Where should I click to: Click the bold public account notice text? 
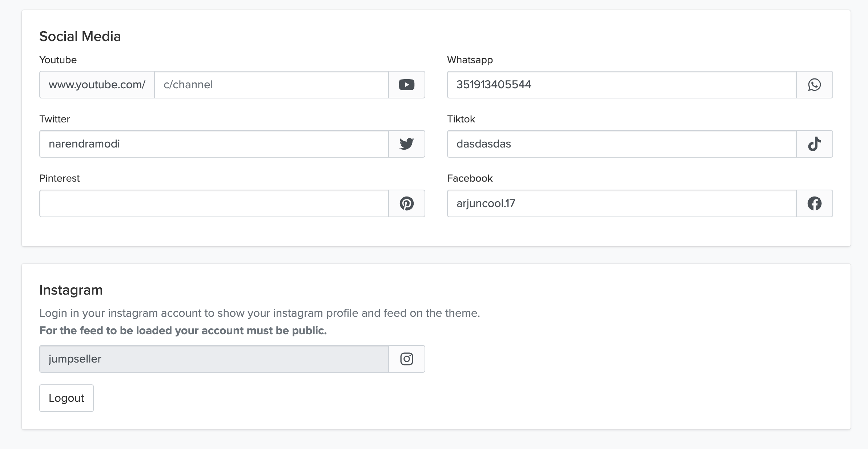click(x=183, y=331)
